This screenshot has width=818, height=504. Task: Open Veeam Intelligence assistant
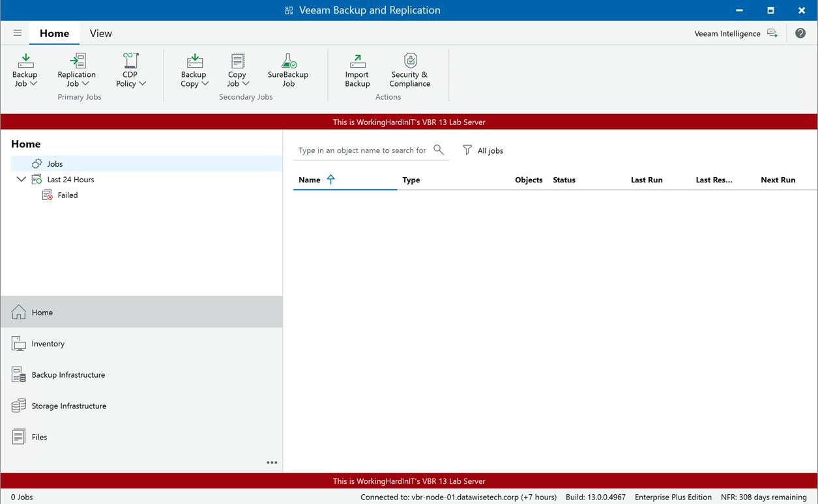click(736, 33)
